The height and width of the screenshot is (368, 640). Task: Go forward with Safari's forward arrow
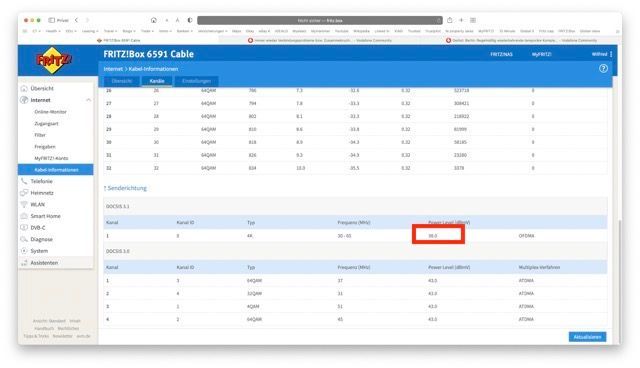point(87,20)
